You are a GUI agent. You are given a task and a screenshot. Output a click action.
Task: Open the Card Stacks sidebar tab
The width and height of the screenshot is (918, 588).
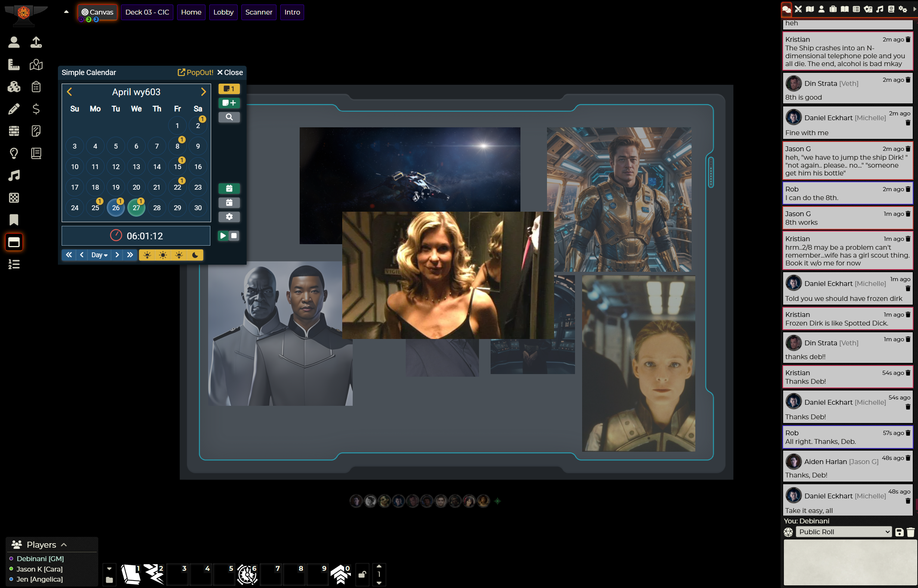(868, 9)
